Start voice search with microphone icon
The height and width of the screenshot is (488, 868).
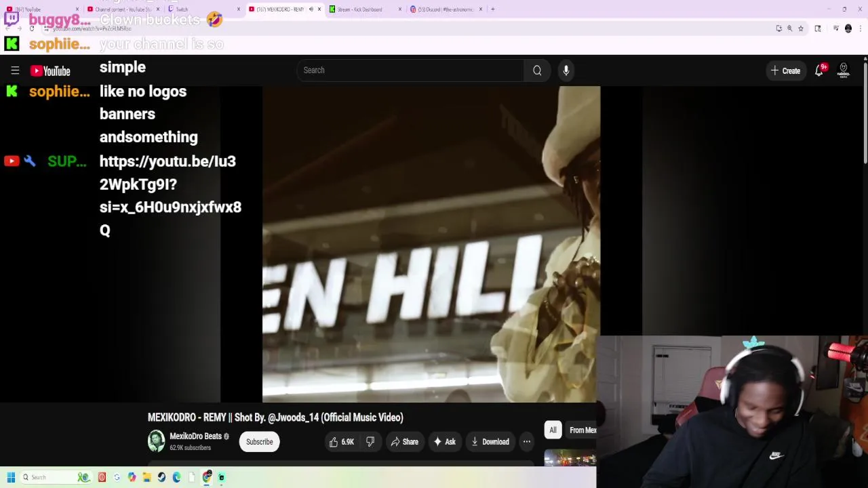[x=566, y=70]
